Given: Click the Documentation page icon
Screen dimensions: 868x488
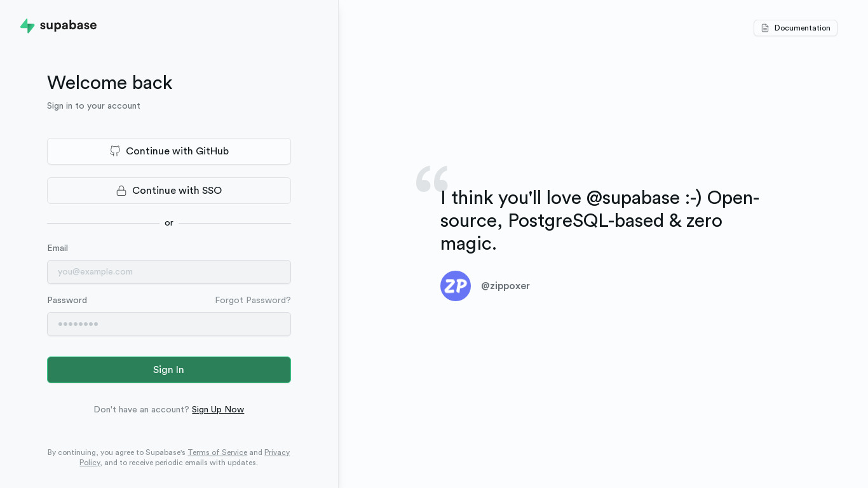Looking at the screenshot, I should pyautogui.click(x=765, y=28).
